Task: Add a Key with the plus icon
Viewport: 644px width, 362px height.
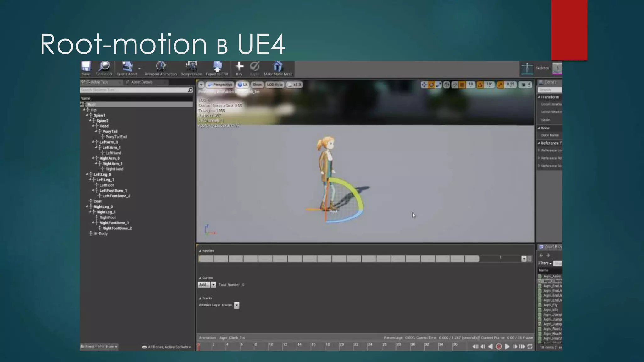Action: pyautogui.click(x=239, y=69)
